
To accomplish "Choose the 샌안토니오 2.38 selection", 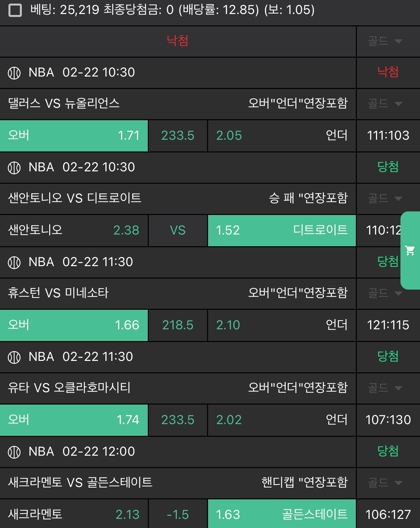I will point(74,230).
